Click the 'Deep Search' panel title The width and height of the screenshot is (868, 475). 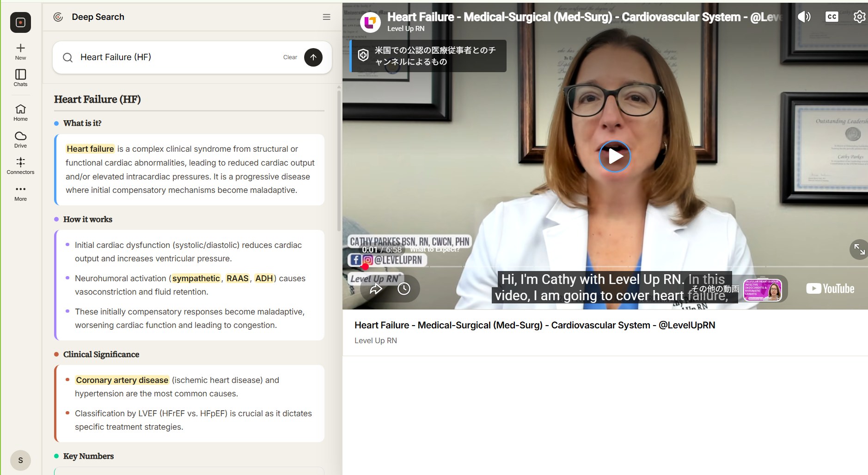(x=98, y=17)
